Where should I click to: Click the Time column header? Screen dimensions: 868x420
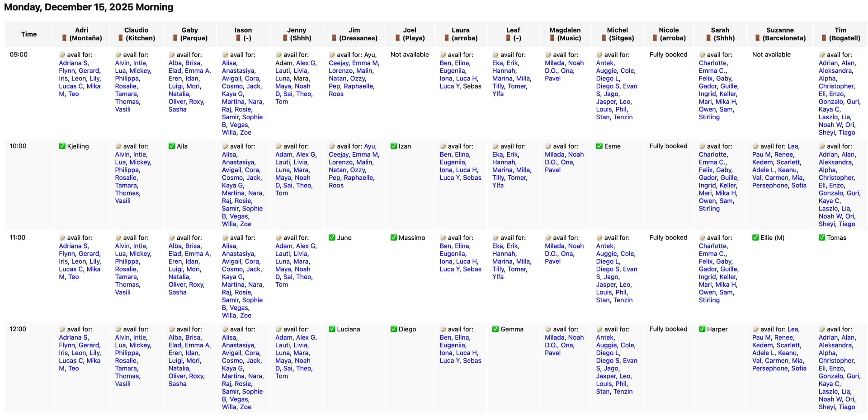coord(29,34)
